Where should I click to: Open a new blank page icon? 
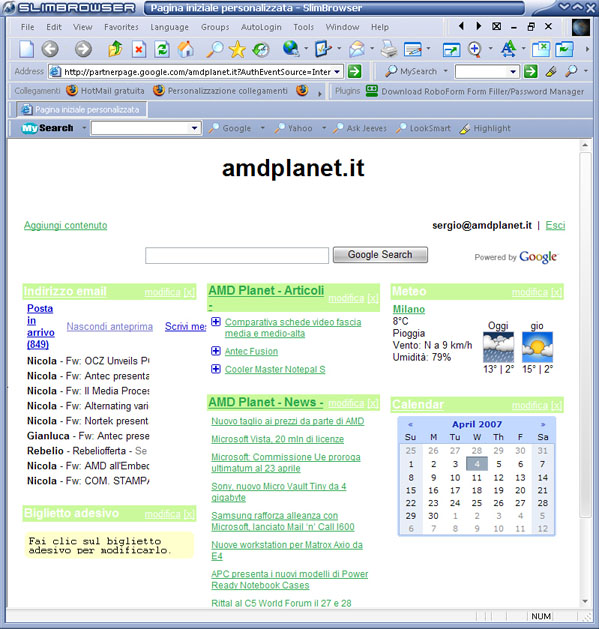tap(26, 49)
